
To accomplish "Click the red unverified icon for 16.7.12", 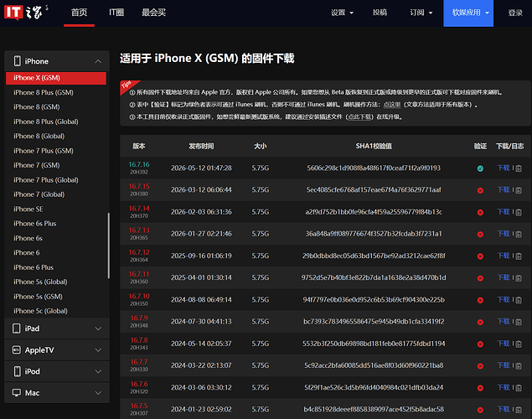I will (480, 256).
